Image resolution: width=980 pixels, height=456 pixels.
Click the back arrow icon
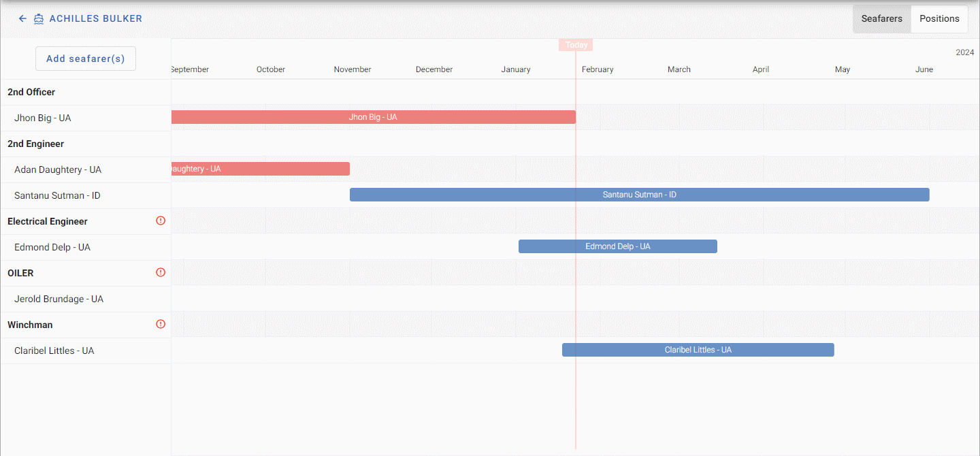tap(22, 18)
